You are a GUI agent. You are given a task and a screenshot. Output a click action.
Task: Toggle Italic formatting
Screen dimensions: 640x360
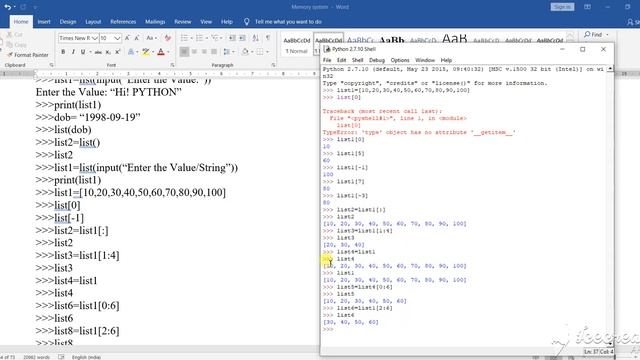(73, 52)
